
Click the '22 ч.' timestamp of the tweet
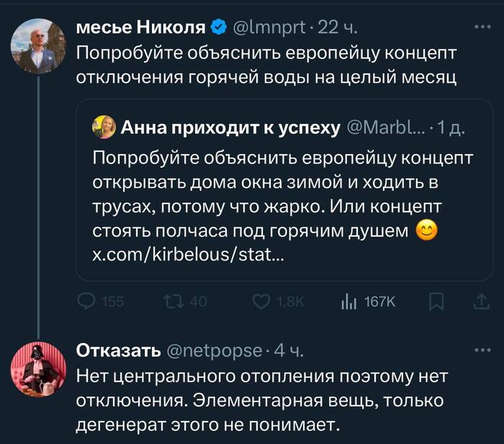[x=336, y=28]
